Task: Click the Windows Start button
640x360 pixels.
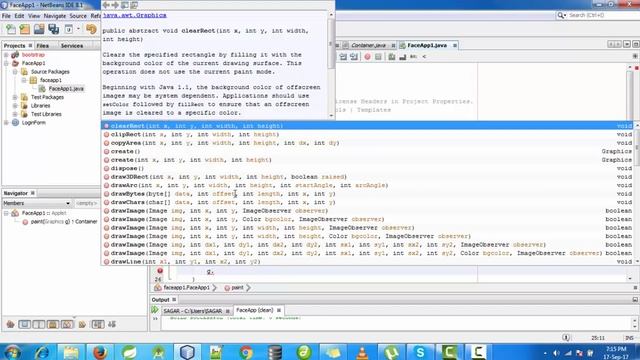Action: pos(12,352)
